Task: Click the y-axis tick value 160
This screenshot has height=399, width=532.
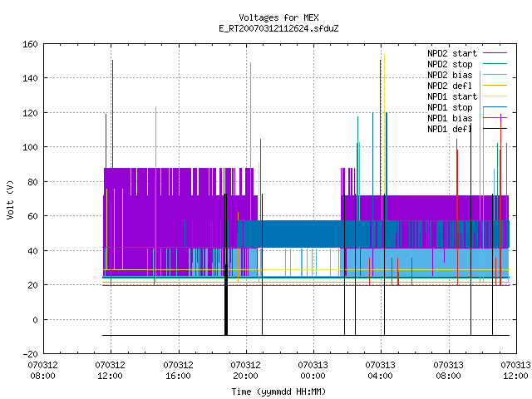Action: [x=30, y=44]
